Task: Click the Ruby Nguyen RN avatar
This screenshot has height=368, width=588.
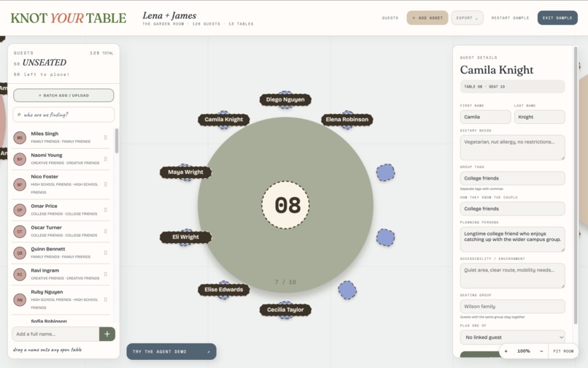Action: pos(20,299)
